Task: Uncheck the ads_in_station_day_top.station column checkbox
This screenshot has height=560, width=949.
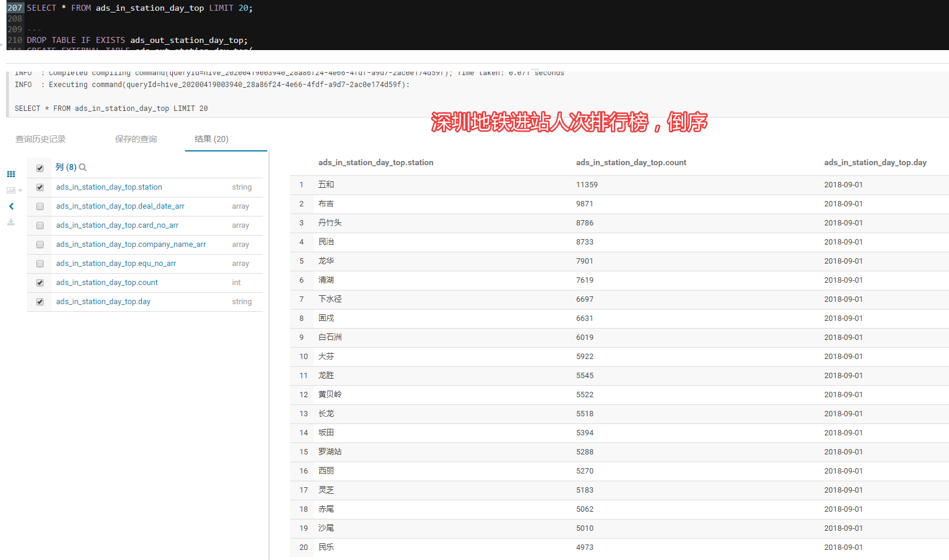Action: click(40, 187)
